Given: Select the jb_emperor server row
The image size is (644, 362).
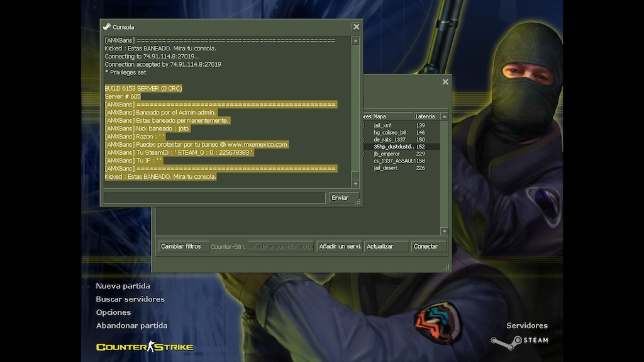Looking at the screenshot, I should point(401,154).
